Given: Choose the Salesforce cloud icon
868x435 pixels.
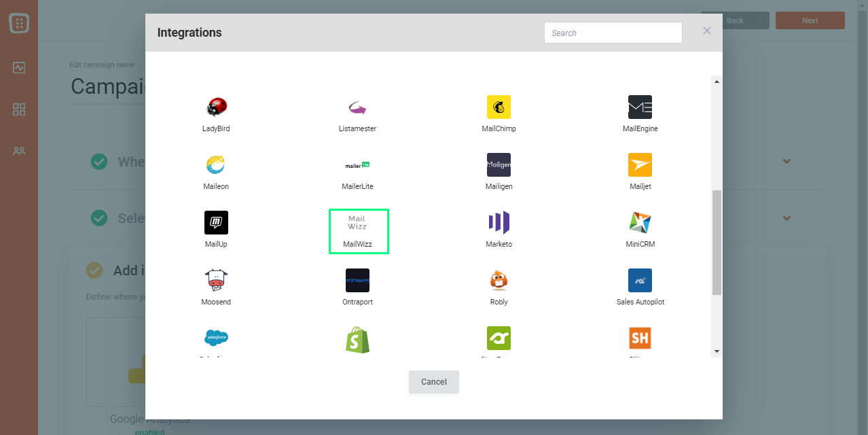Looking at the screenshot, I should pyautogui.click(x=216, y=338).
